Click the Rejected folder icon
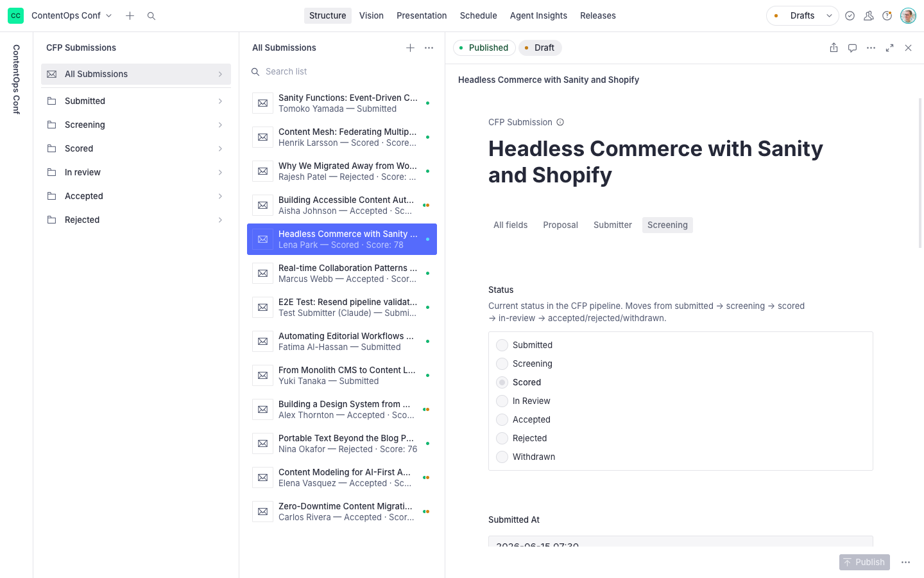 click(52, 220)
